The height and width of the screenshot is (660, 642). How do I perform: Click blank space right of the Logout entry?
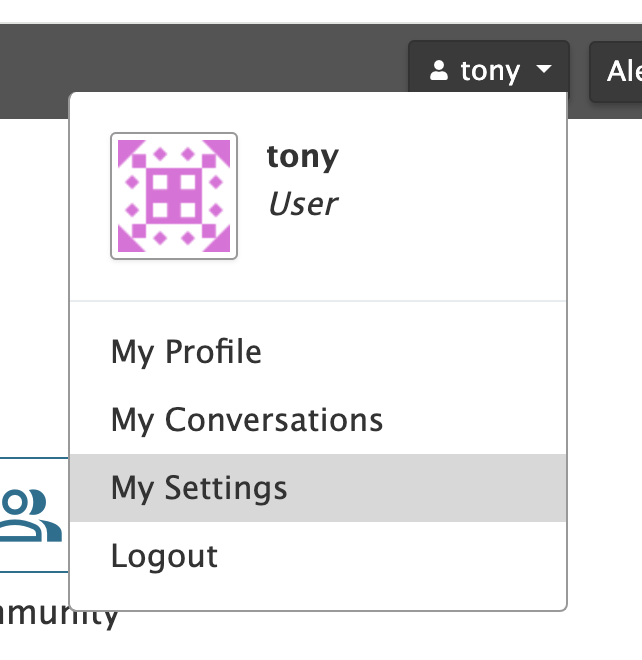400,556
